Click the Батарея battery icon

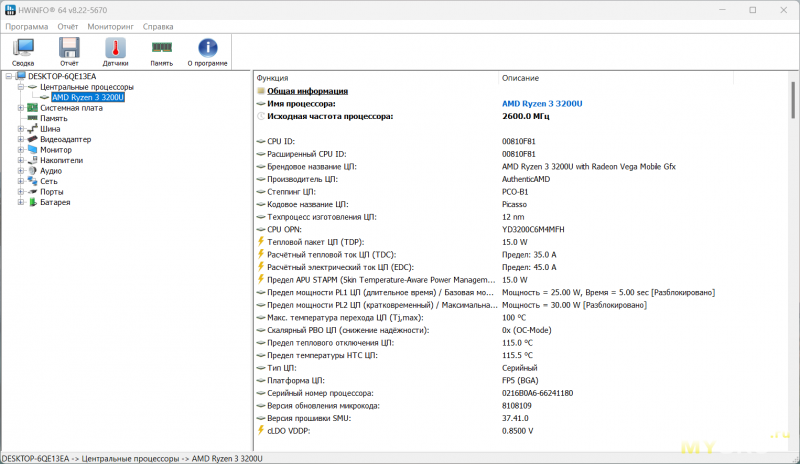pyautogui.click(x=33, y=202)
